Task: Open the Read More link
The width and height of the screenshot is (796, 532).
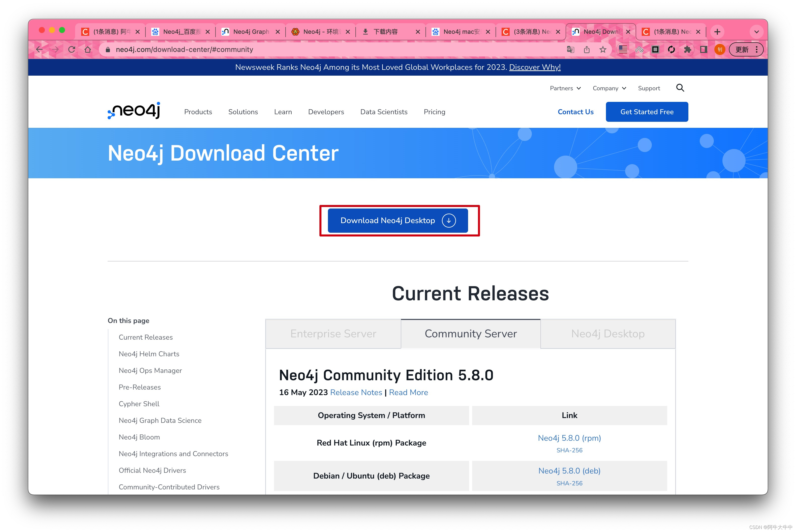Action: pos(408,392)
